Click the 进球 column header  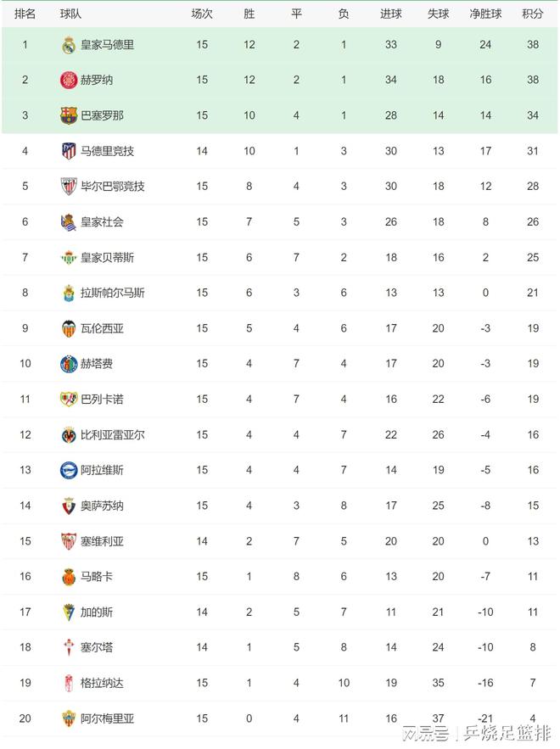[391, 14]
